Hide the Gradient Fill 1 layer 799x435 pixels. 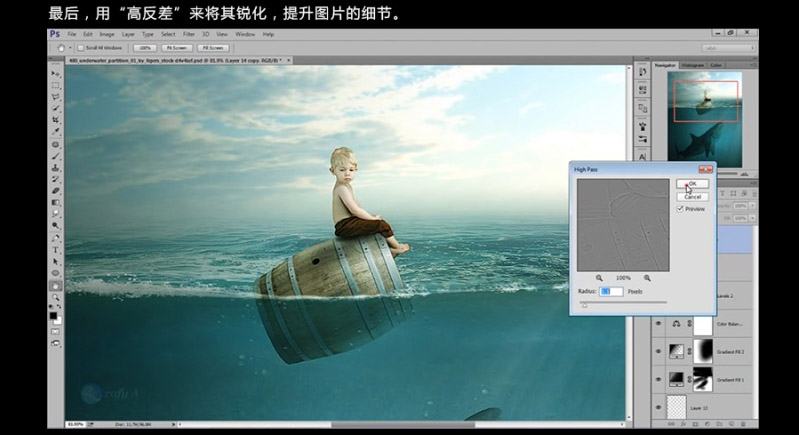(x=658, y=379)
